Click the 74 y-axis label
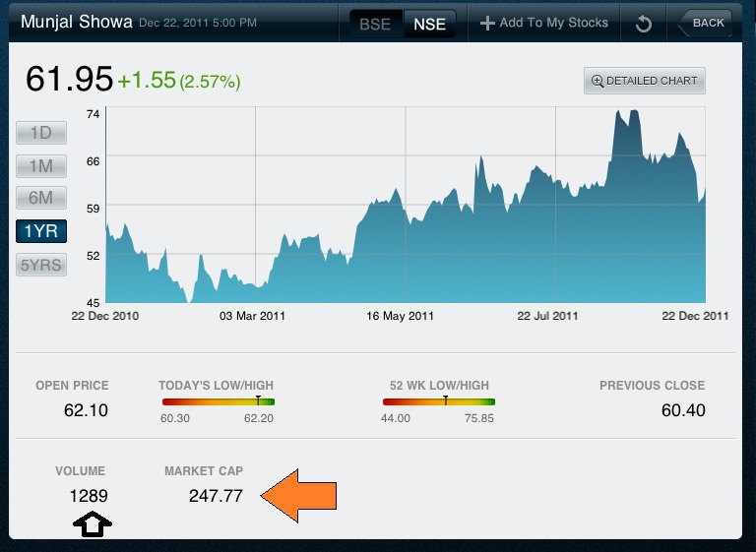Image resolution: width=756 pixels, height=552 pixels. click(x=94, y=114)
